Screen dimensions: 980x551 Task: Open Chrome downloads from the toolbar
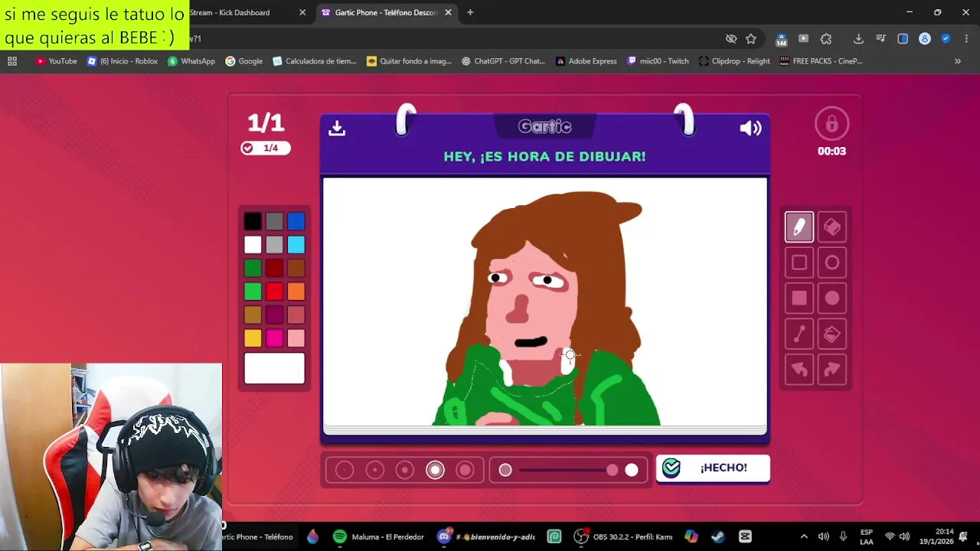[858, 38]
